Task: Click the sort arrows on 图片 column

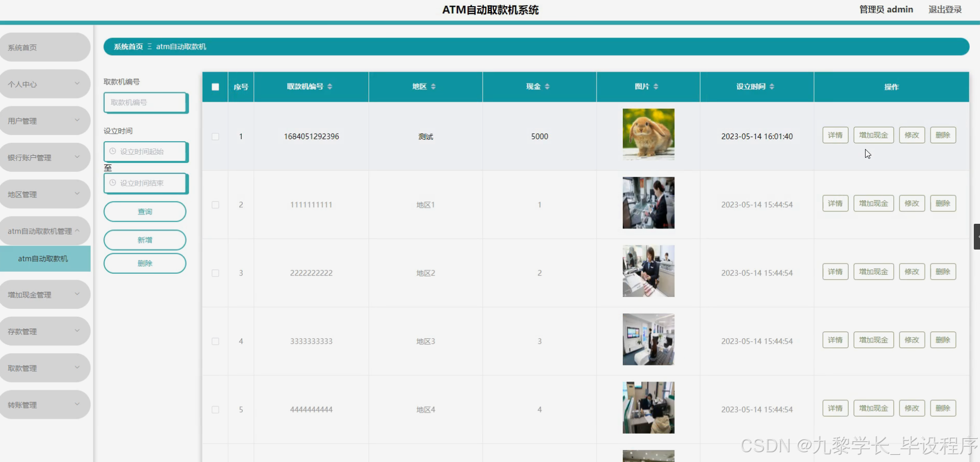Action: click(656, 87)
